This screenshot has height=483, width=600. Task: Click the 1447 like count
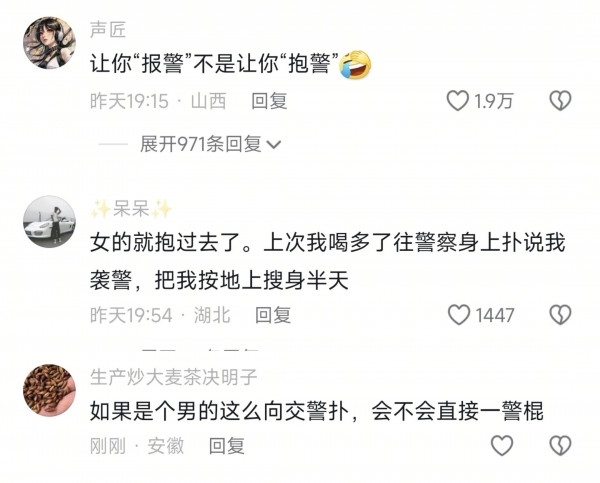(x=495, y=315)
